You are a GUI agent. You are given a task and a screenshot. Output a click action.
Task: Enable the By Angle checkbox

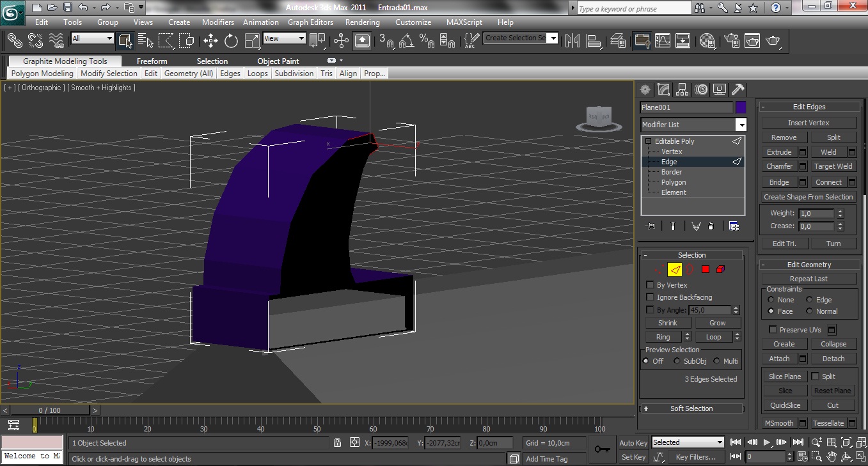tap(651, 310)
